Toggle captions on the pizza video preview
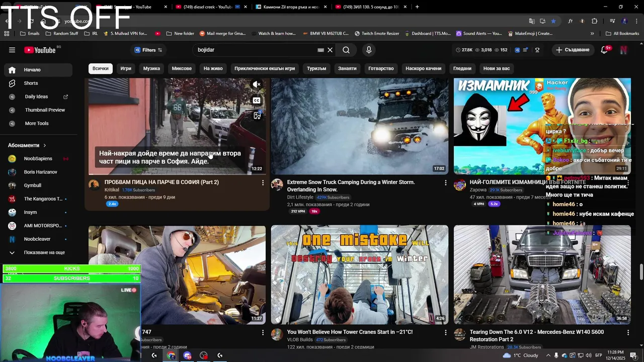This screenshot has height=362, width=644. pyautogui.click(x=257, y=101)
